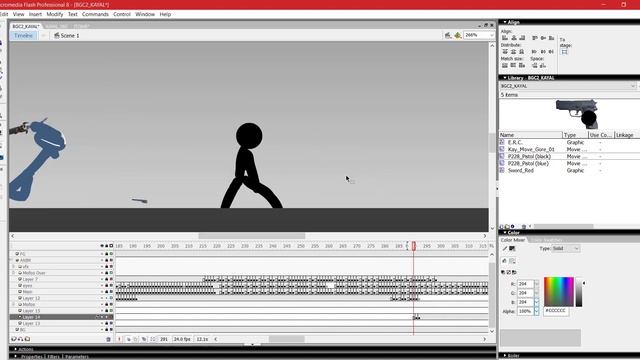Click the Center Frame timeline button
Viewport: 640px width, 360px height.
pos(120,339)
